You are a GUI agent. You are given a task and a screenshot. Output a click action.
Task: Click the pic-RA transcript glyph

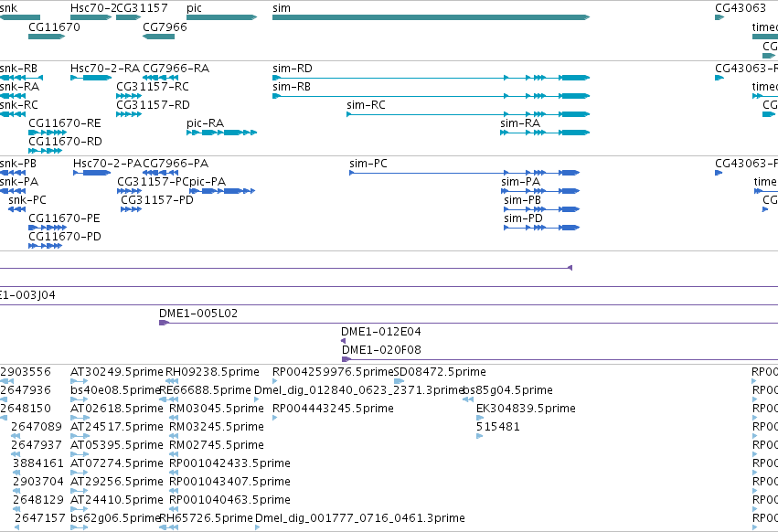click(x=222, y=133)
